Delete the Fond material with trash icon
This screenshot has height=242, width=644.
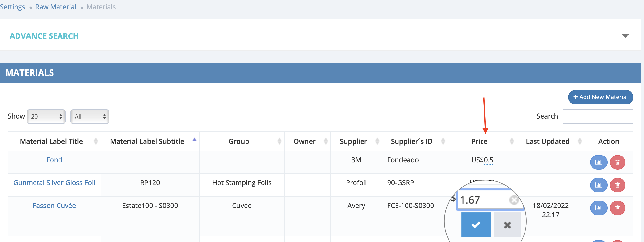tap(617, 162)
